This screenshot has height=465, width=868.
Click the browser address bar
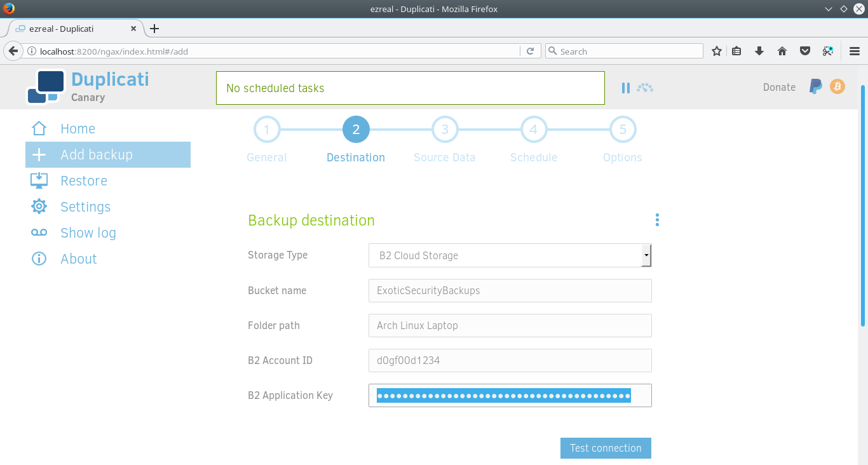click(x=280, y=51)
